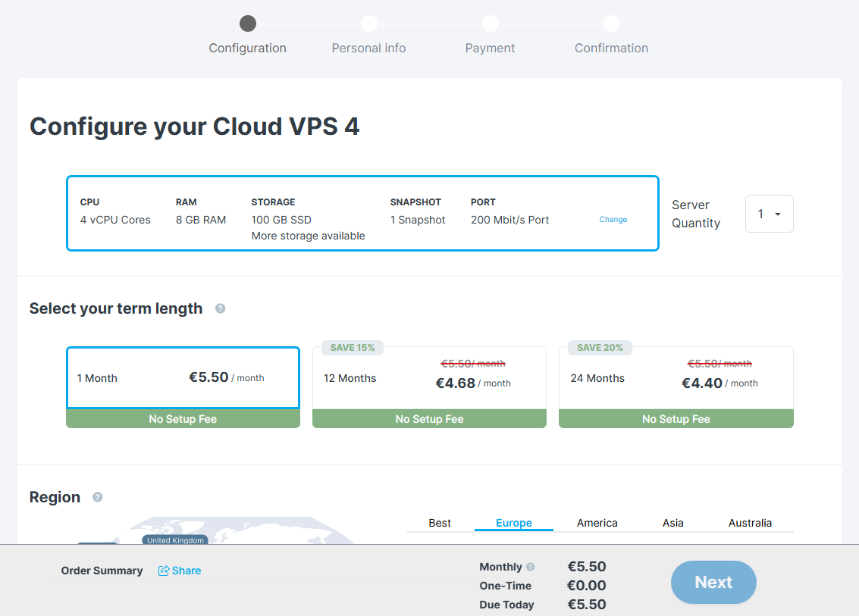Click the Configuration step circle
The image size is (859, 616).
248,23
